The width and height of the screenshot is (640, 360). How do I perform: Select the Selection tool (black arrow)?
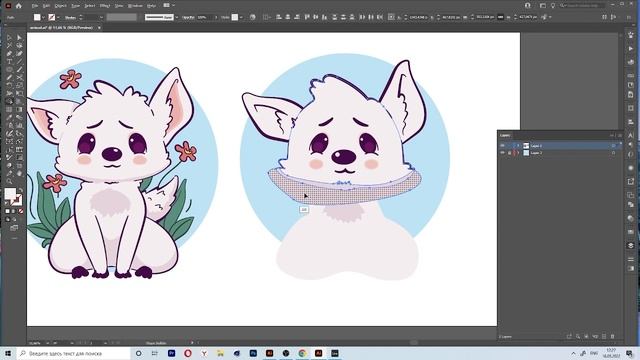click(x=9, y=38)
